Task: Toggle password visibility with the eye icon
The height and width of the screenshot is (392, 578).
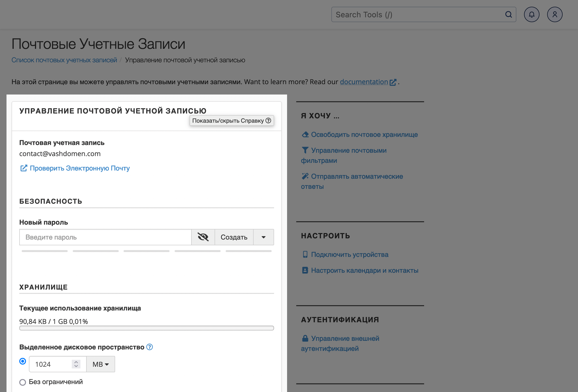Action: [x=203, y=237]
